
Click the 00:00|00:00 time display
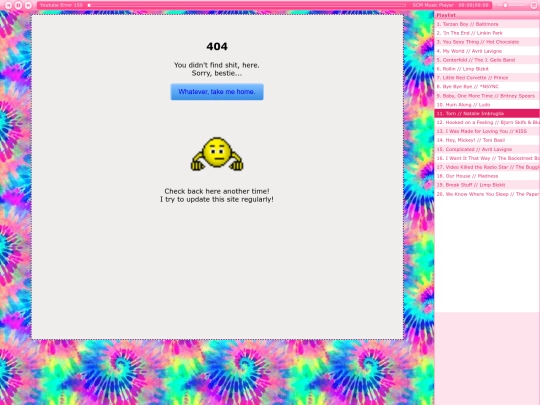474,5
